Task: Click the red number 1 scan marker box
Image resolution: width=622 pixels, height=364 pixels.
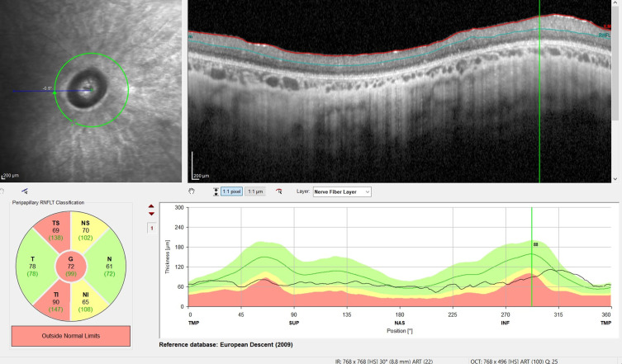Action: coord(150,227)
